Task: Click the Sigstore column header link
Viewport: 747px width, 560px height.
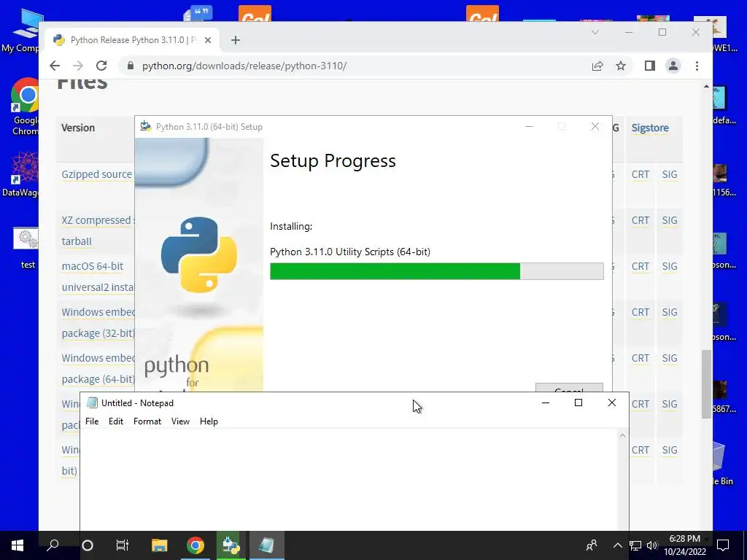Action: (650, 128)
